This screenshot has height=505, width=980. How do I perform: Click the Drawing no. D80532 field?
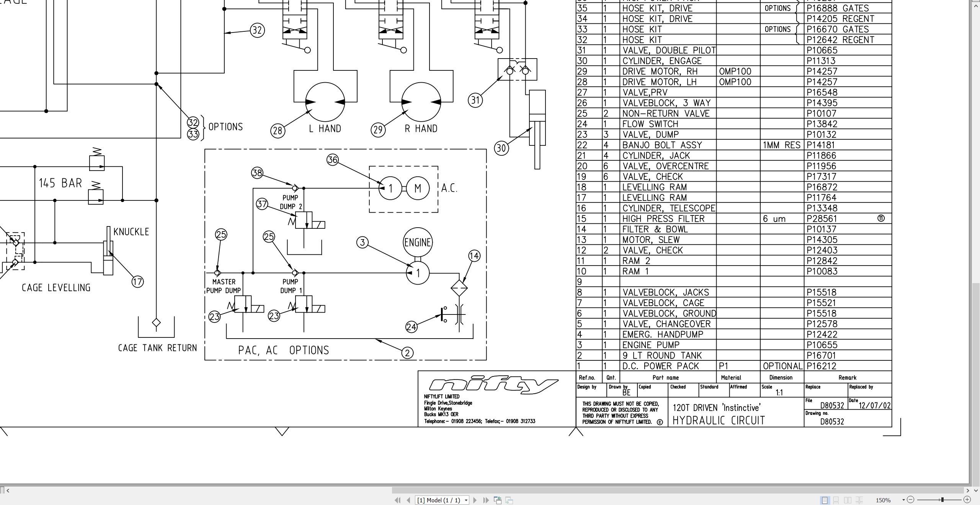coord(848,419)
